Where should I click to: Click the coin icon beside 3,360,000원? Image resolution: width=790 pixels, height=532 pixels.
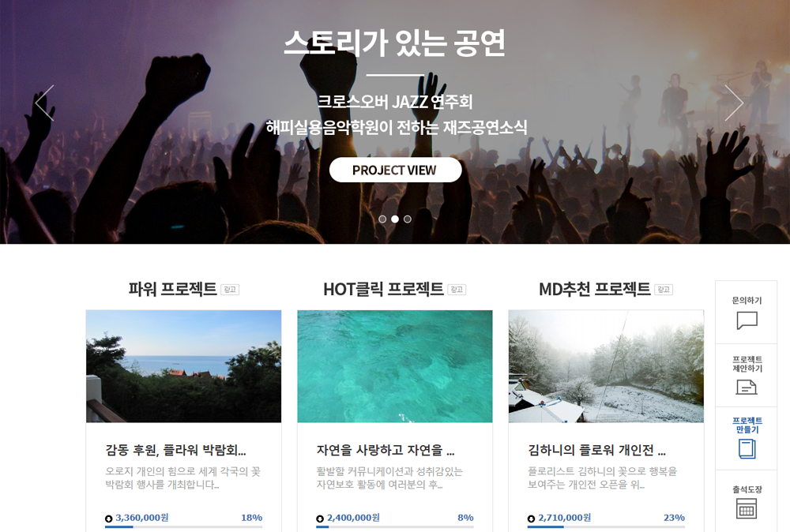(109, 519)
